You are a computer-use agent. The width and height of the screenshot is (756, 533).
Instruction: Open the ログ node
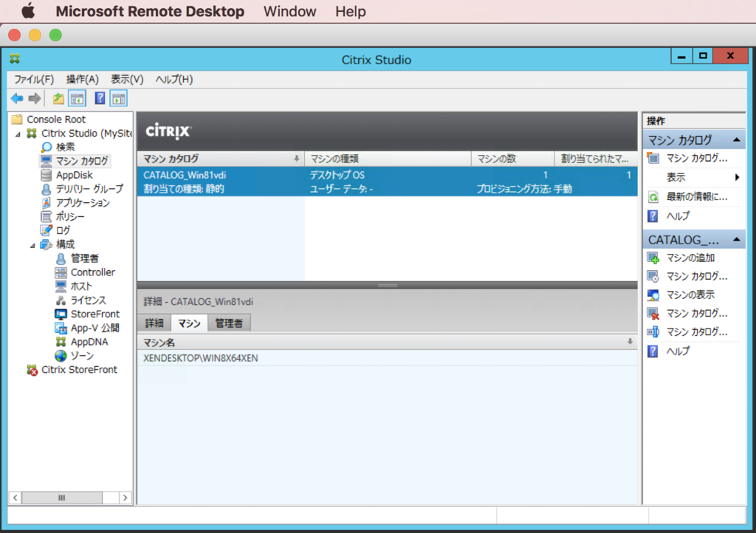[63, 231]
